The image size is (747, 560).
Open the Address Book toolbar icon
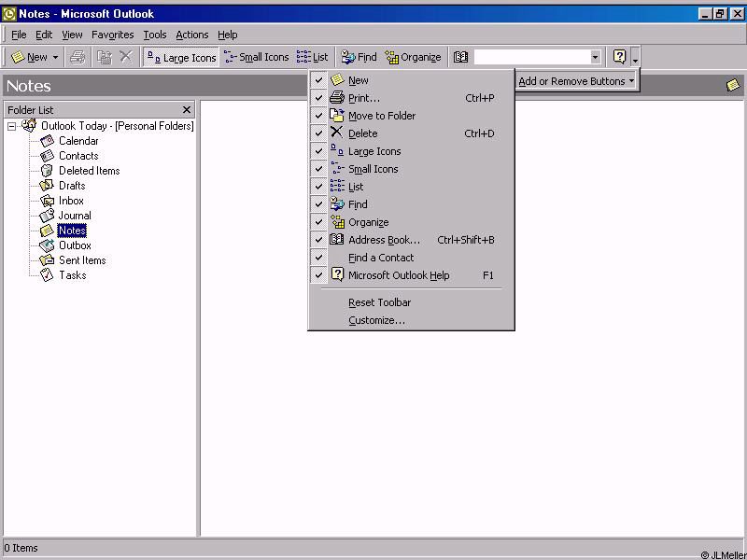460,57
